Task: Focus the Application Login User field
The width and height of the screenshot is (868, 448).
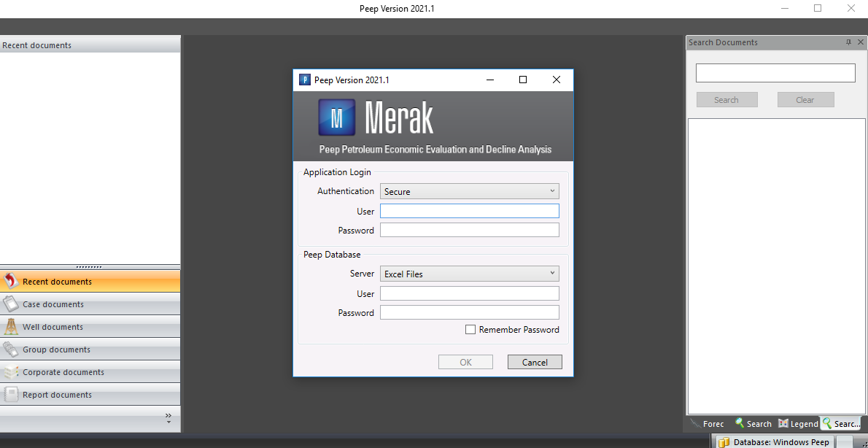Action: click(469, 212)
